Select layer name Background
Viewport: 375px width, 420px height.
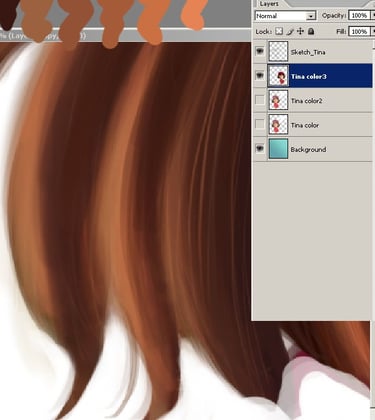click(308, 150)
